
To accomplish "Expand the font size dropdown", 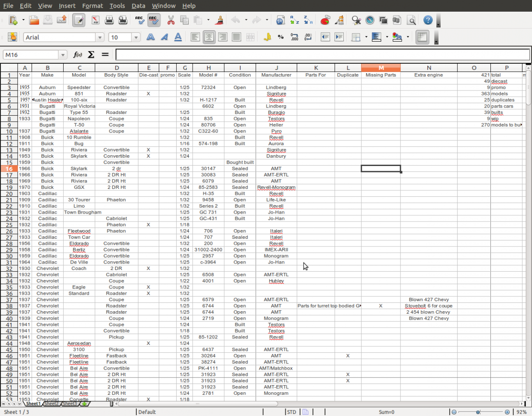I will coord(136,38).
